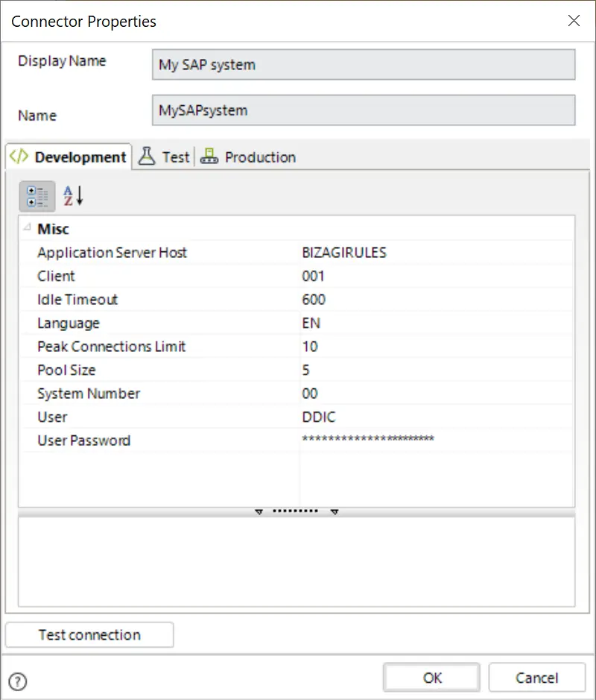Confirm with the OK button
Viewport: 596px width, 700px height.
[431, 678]
